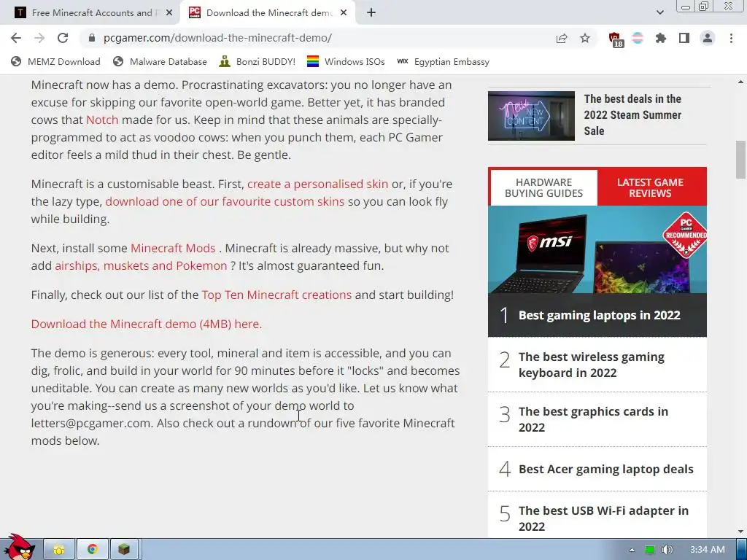Read The best deals in Steam Summer Sale
Image resolution: width=747 pixels, height=560 pixels.
coord(632,114)
